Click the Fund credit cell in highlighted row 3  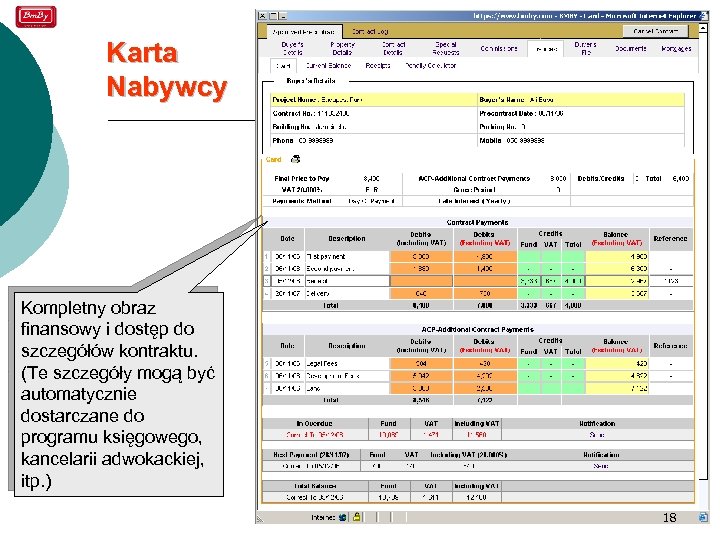tap(529, 281)
